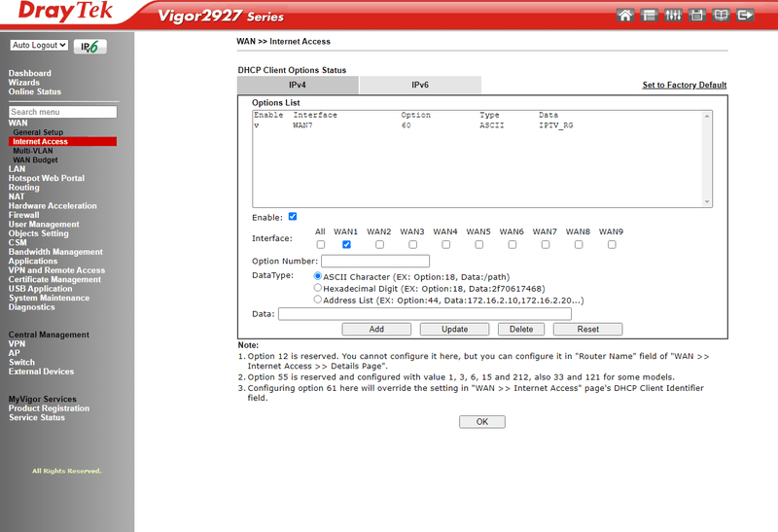Screen dimensions: 778x532
Task: Click the Add button
Action: pos(376,329)
